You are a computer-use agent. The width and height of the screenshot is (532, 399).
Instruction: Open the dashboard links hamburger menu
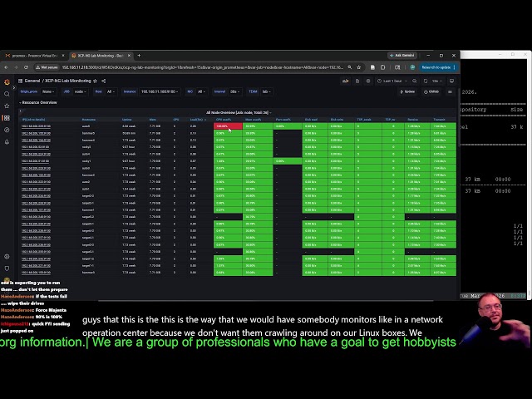(x=450, y=91)
